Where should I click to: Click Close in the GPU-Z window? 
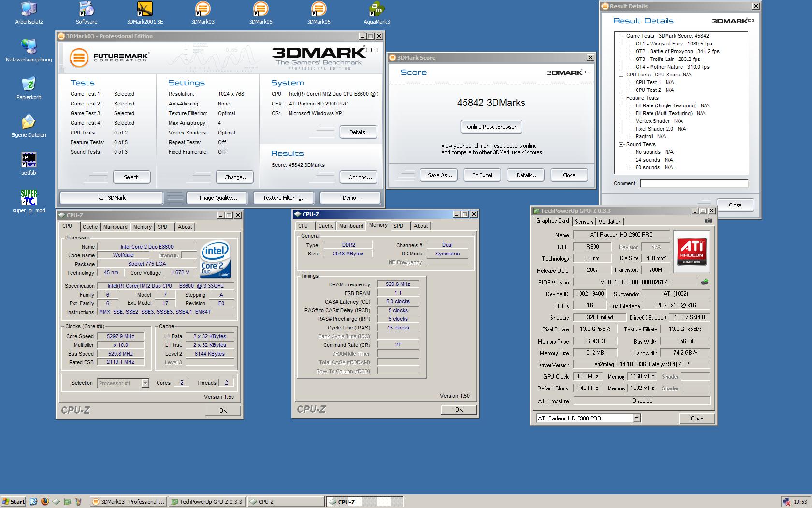(x=696, y=418)
